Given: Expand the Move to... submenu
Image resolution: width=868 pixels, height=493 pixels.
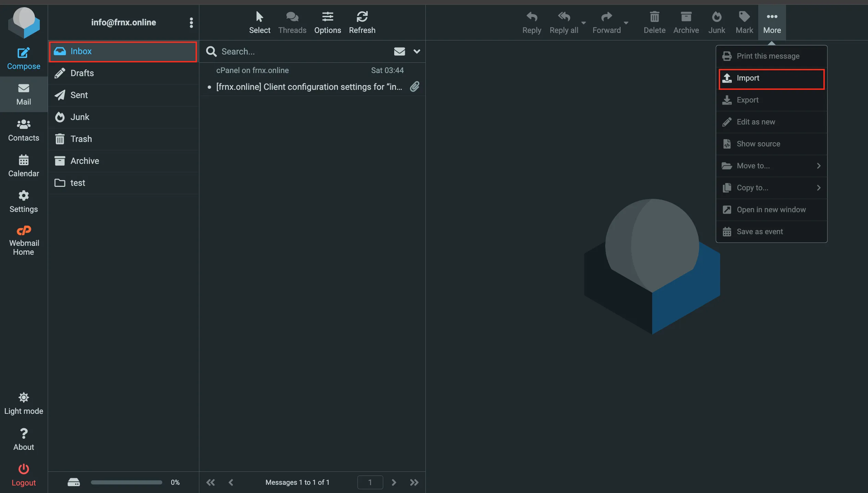Looking at the screenshot, I should 771,166.
